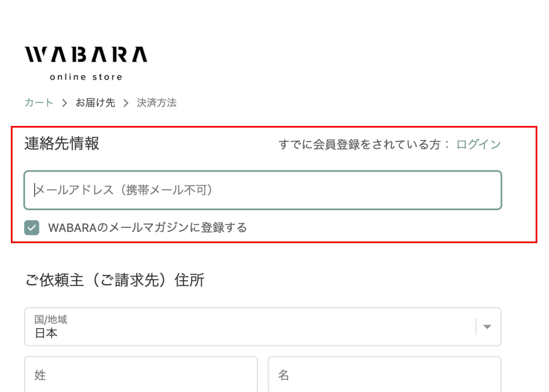Click the selected value 日本
Viewport: 549px width, 392px height.
pos(46,333)
